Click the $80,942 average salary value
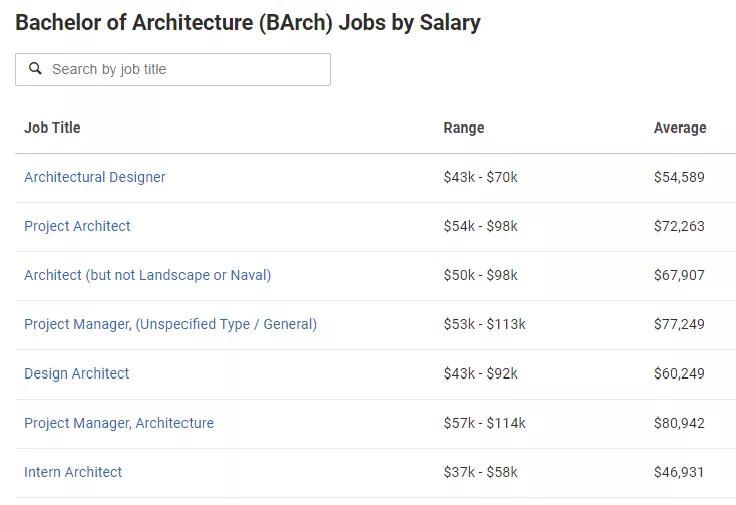The image size is (736, 505). pos(679,423)
